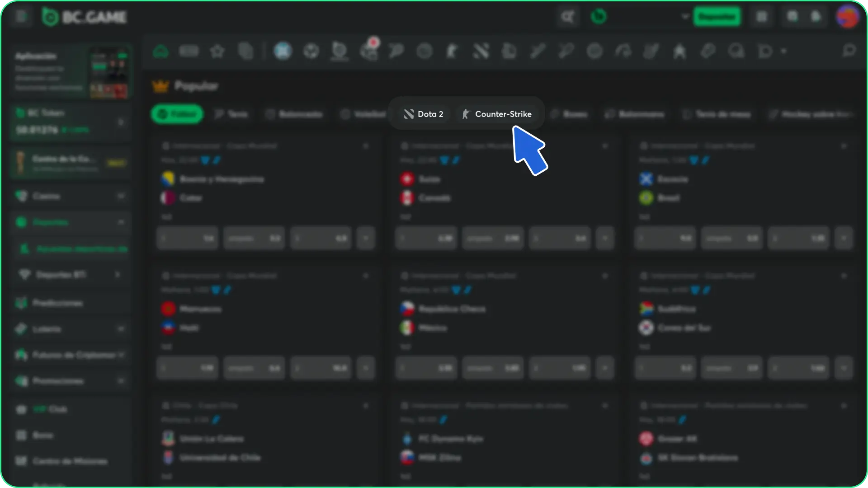Select the Counter-Strike icon in sports bar

(x=452, y=51)
